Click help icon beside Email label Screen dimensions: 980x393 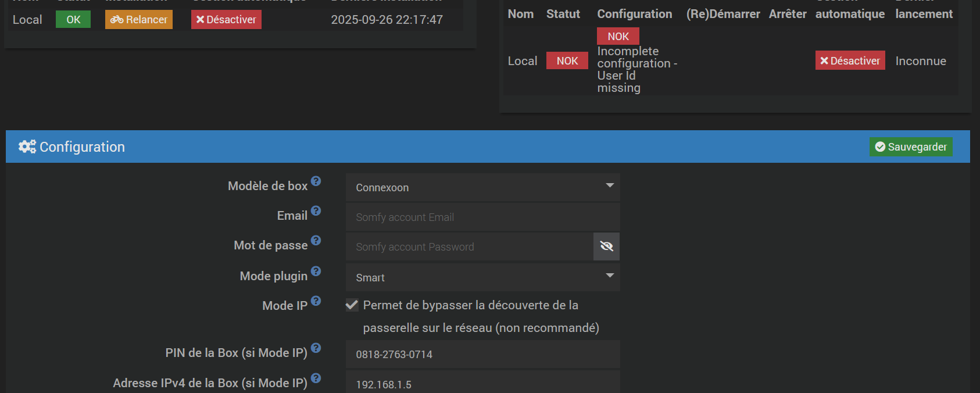pyautogui.click(x=316, y=211)
